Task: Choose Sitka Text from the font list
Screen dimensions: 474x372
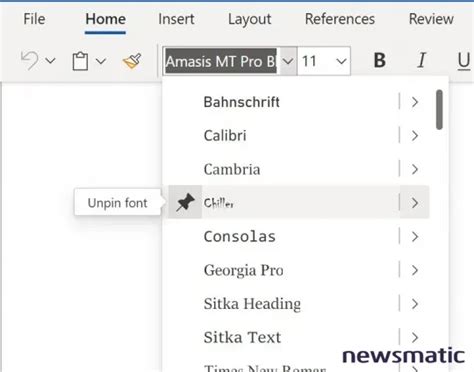Action: pos(242,337)
